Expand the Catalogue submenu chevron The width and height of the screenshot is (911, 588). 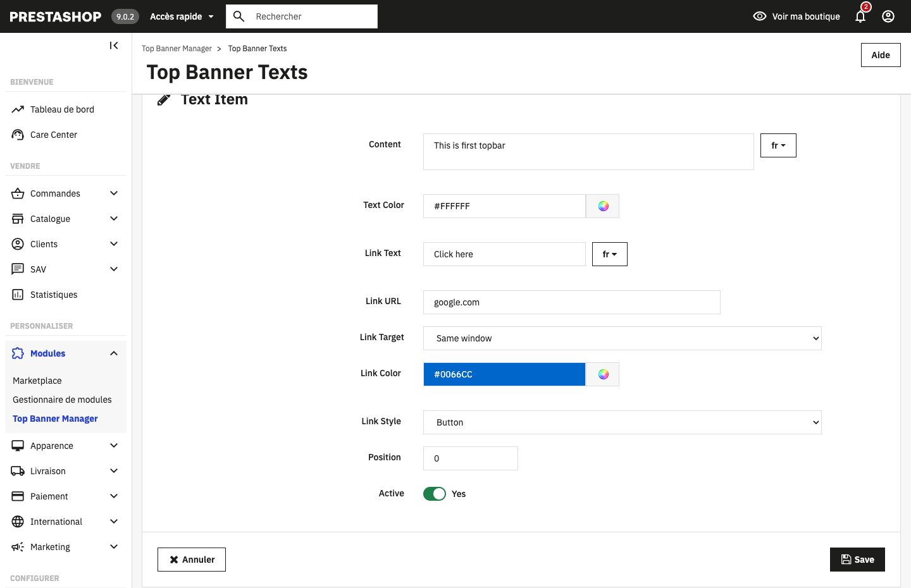click(114, 219)
